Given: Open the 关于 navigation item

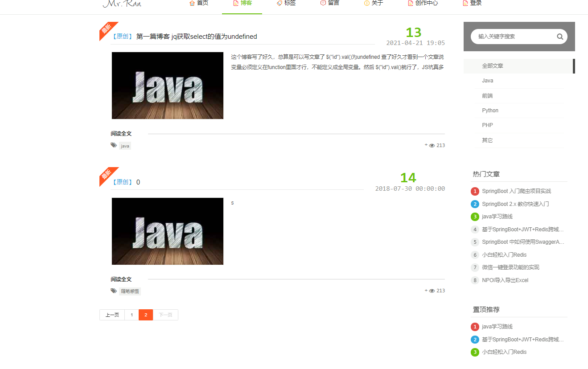Looking at the screenshot, I should [x=373, y=3].
